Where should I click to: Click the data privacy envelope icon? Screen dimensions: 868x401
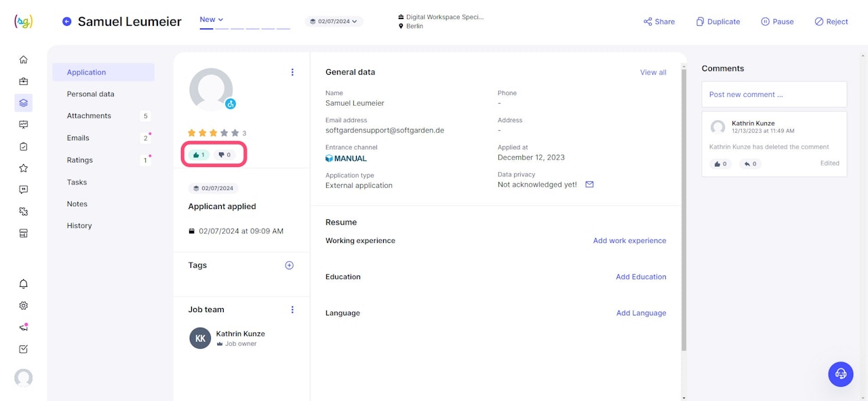click(x=589, y=185)
